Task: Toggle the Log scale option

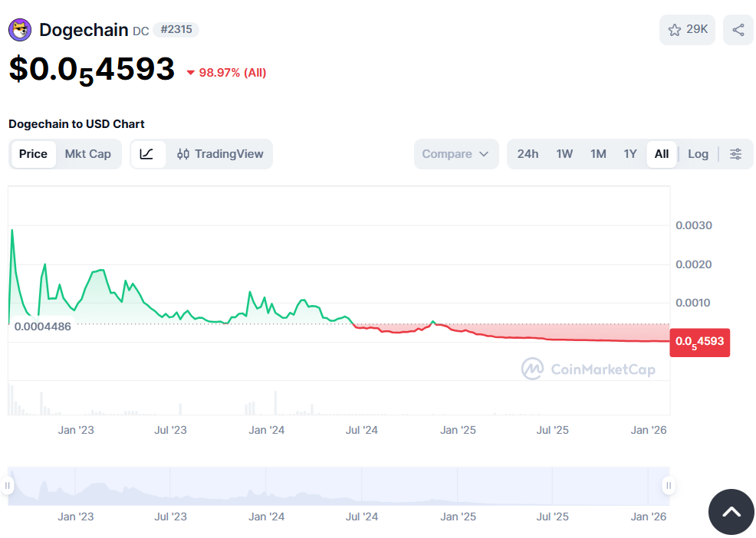Action: (x=698, y=154)
